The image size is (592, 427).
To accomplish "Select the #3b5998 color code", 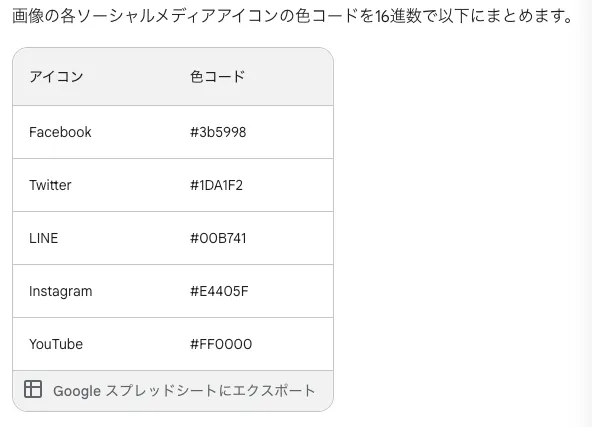I will (218, 132).
